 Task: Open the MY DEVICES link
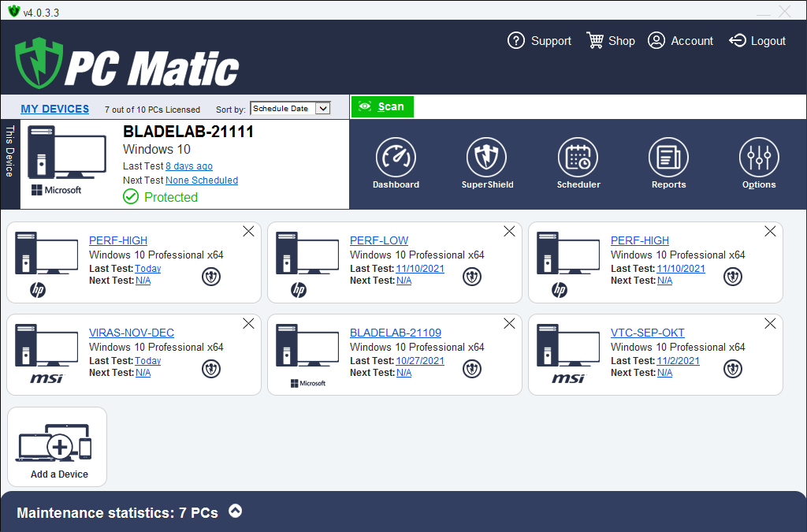(55, 109)
